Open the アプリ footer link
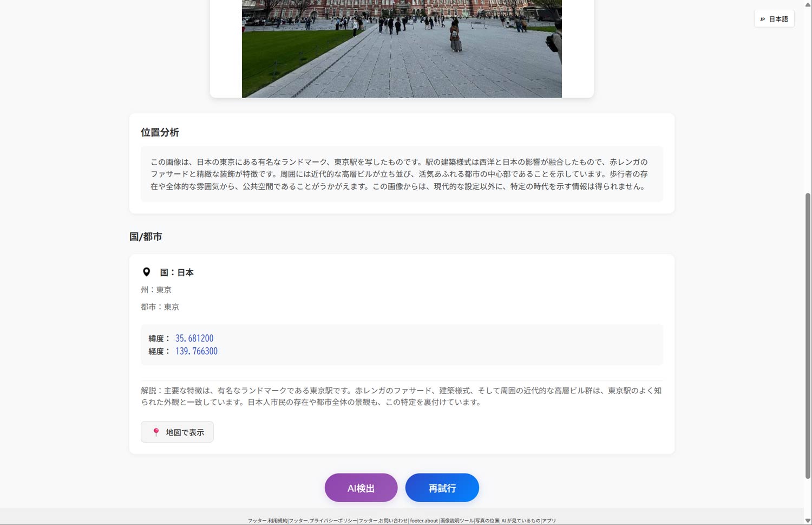This screenshot has width=812, height=525. tap(548, 521)
